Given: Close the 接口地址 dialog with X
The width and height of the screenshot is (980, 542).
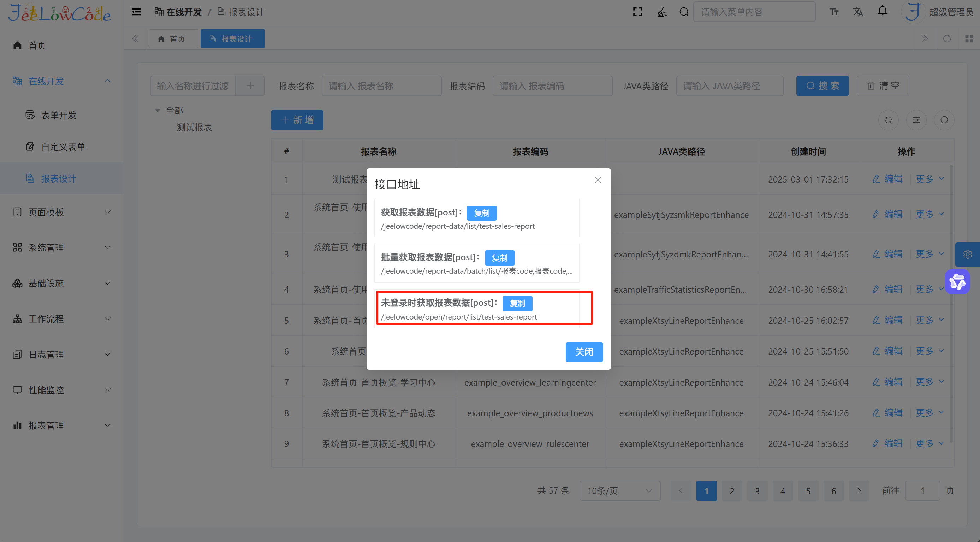Looking at the screenshot, I should 598,180.
